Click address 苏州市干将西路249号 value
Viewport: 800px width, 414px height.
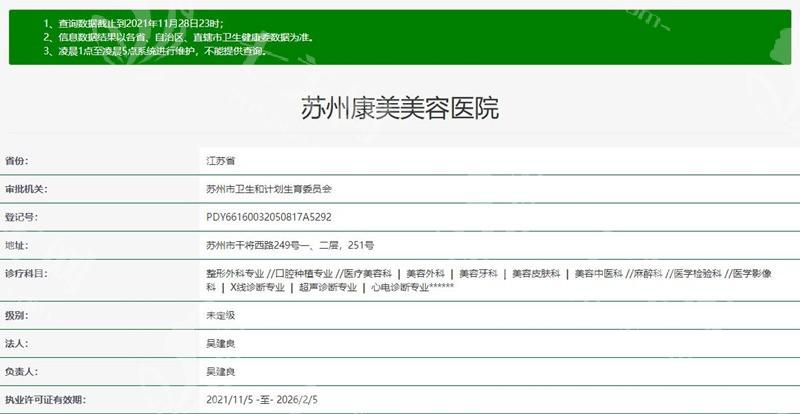click(290, 246)
